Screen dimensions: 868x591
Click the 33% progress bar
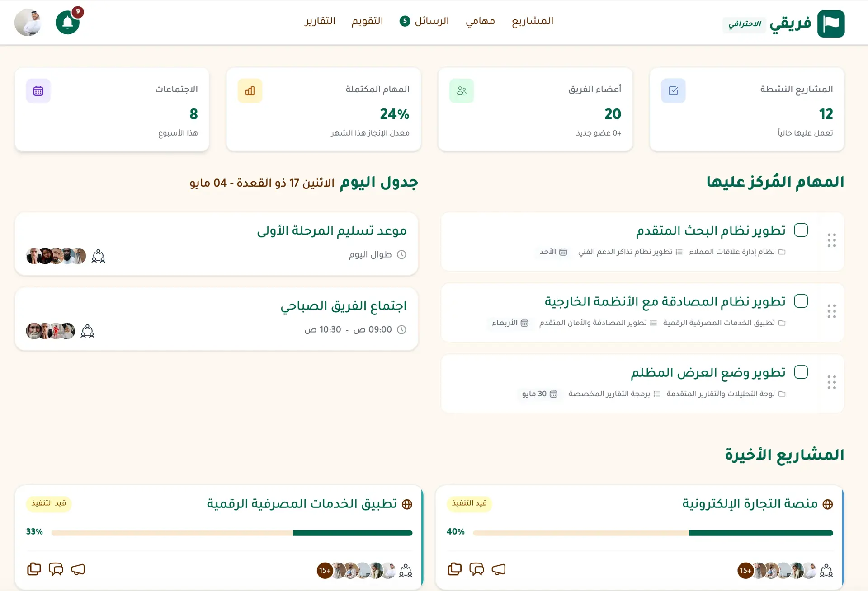[232, 533]
